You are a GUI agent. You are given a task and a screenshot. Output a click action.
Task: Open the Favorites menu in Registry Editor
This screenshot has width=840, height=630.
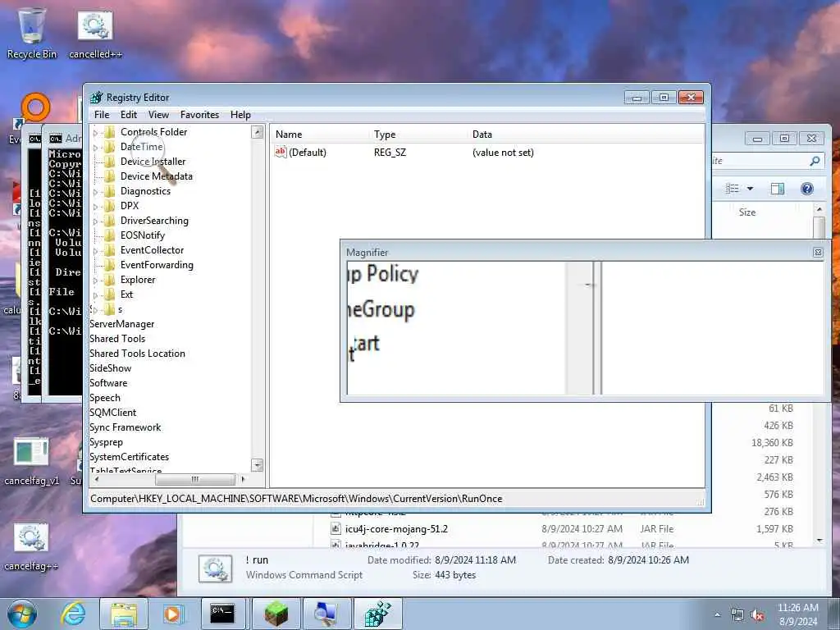pyautogui.click(x=200, y=115)
